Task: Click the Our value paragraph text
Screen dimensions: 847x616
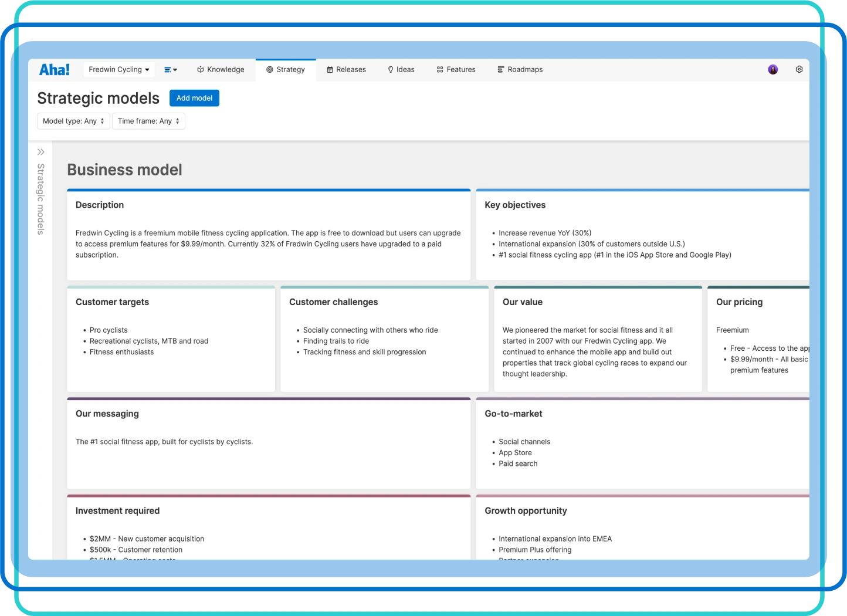Action: click(x=595, y=352)
